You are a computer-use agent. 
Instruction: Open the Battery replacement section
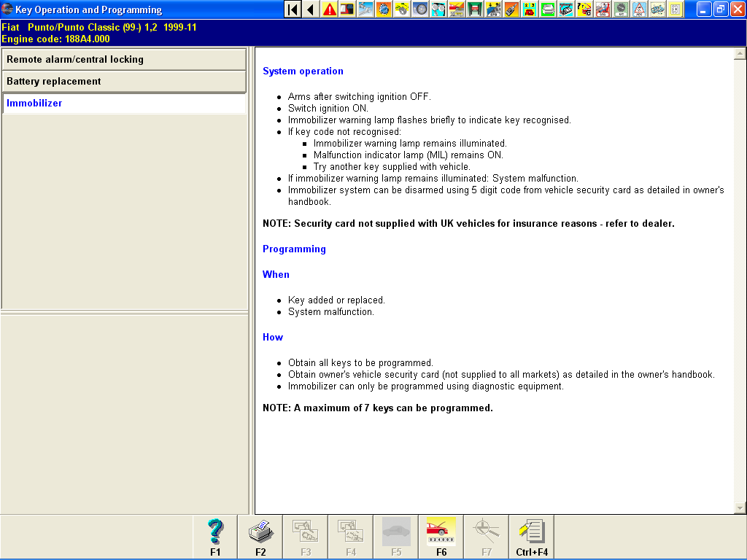pyautogui.click(x=124, y=82)
